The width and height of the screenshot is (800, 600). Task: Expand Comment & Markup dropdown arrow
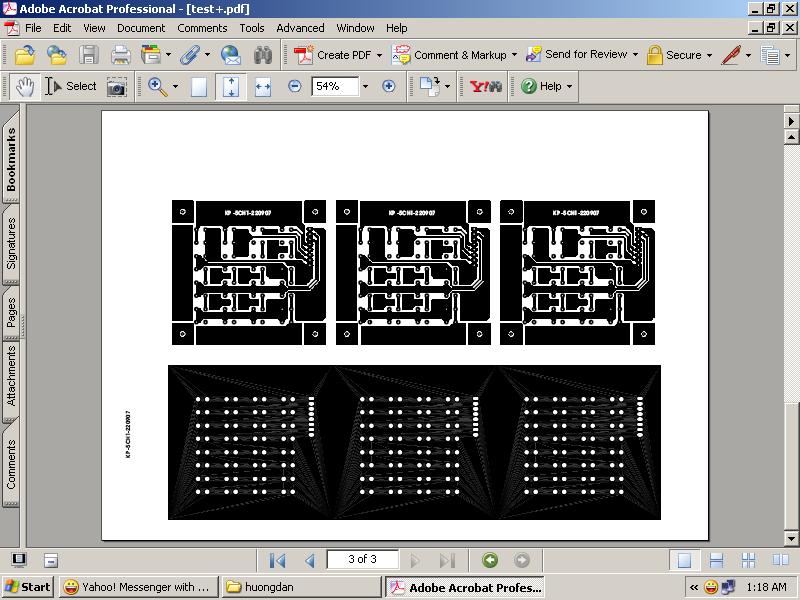click(514, 55)
